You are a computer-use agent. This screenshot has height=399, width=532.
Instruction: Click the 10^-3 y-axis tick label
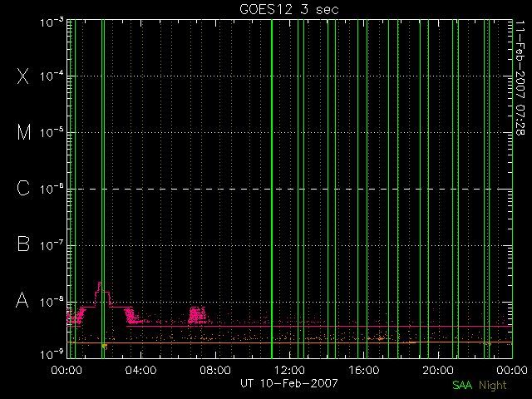52,22
